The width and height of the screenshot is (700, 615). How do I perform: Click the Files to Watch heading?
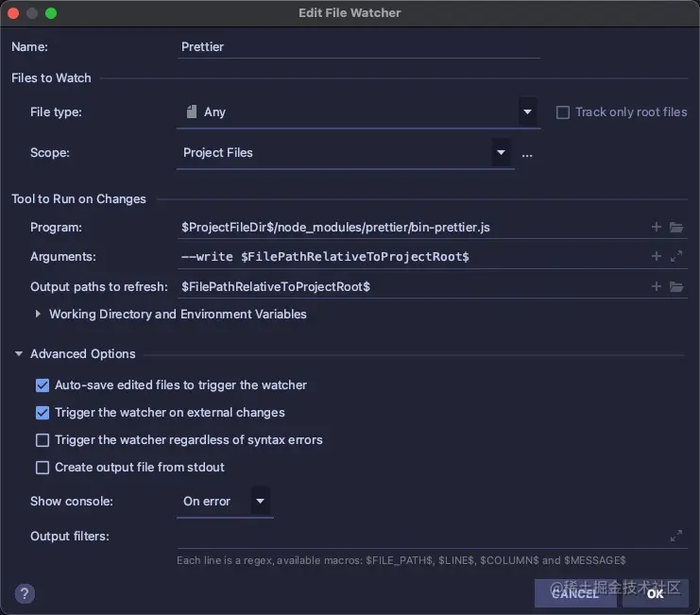(51, 78)
